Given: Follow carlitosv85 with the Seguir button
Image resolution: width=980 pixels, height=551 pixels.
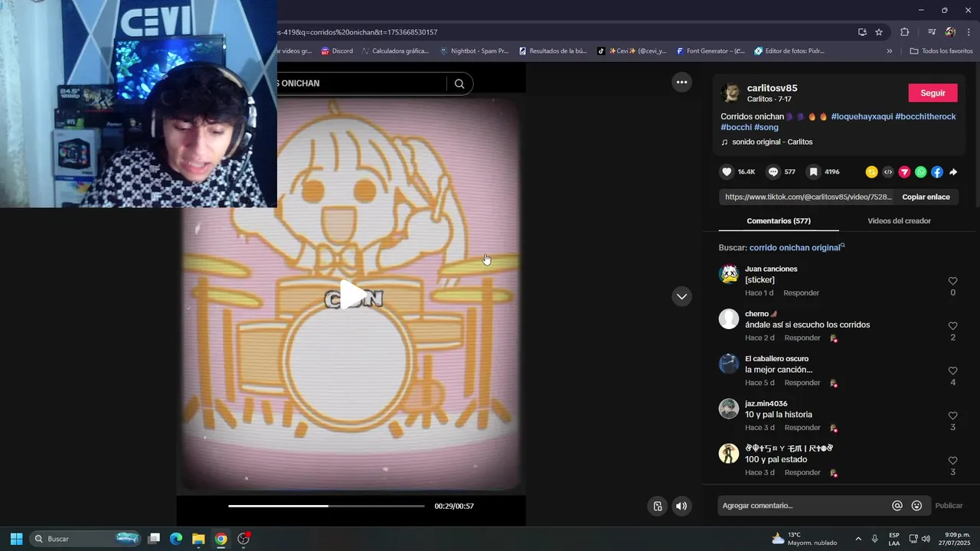Looking at the screenshot, I should 933,93.
